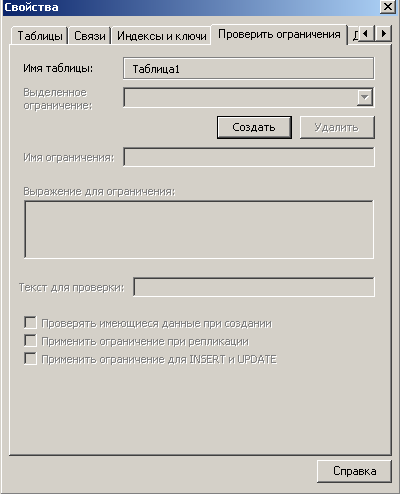Click the Создать button
The height and width of the screenshot is (494, 400).
tap(254, 127)
